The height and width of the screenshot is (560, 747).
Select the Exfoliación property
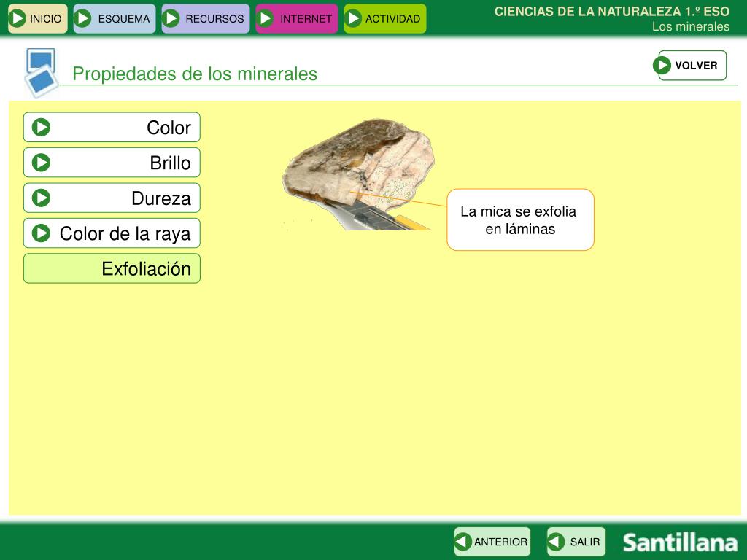click(112, 268)
